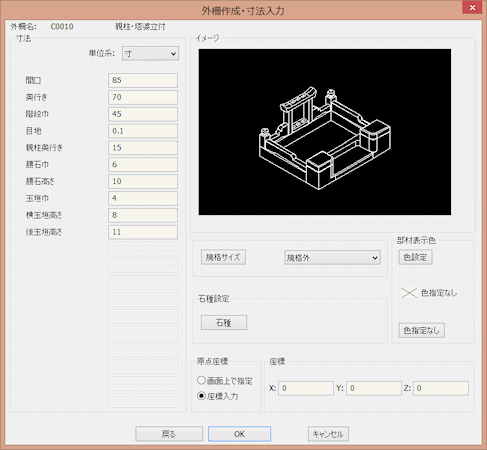
Task: Click the 戻る back button
Action: pos(169,434)
